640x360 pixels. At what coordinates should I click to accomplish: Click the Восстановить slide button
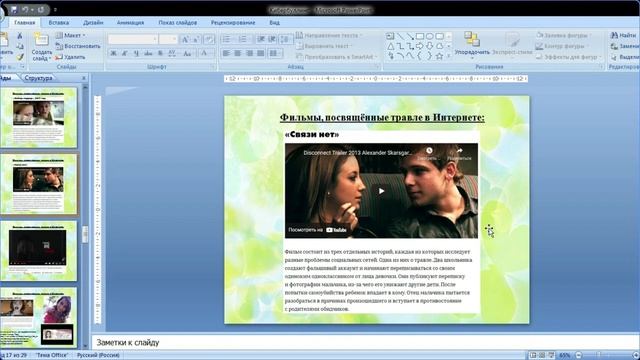point(78,46)
